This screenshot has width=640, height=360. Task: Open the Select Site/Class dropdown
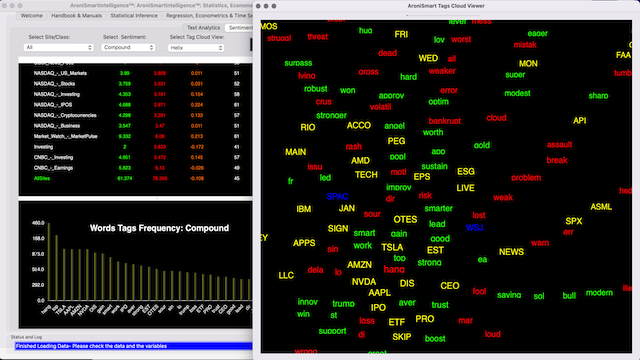[x=58, y=47]
